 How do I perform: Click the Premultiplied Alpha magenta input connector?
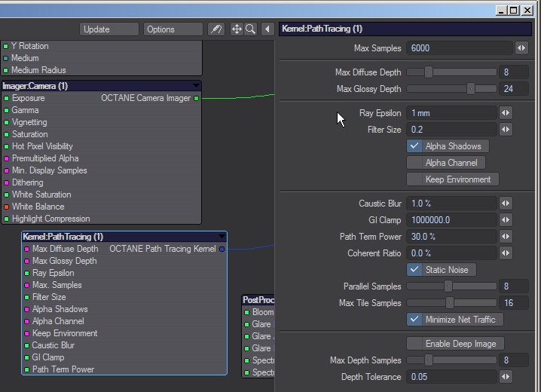(7, 158)
